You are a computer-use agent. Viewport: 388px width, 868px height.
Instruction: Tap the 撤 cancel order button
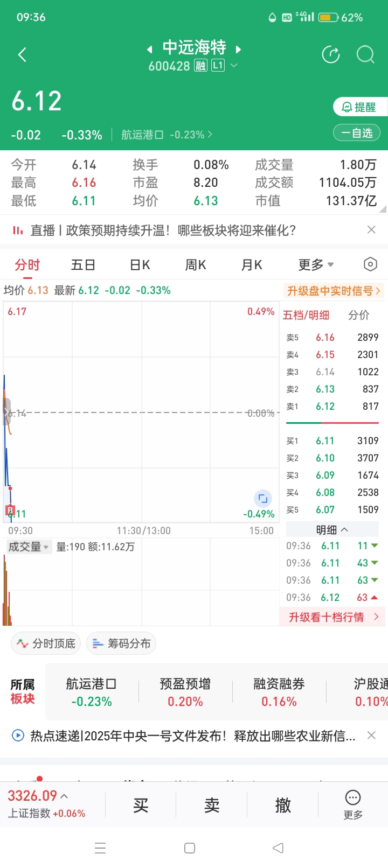[x=283, y=806]
